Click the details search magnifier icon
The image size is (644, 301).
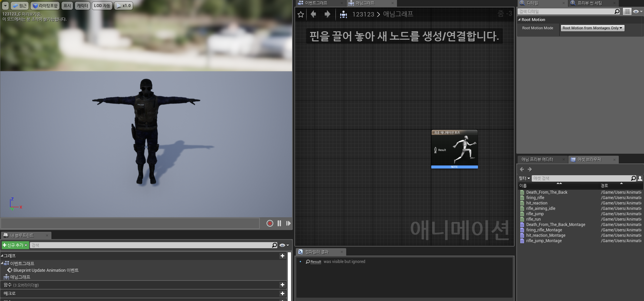point(617,11)
